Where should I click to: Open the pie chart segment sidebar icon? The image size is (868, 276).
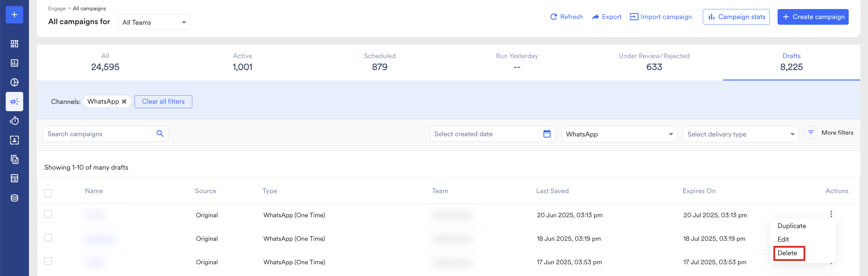14,82
